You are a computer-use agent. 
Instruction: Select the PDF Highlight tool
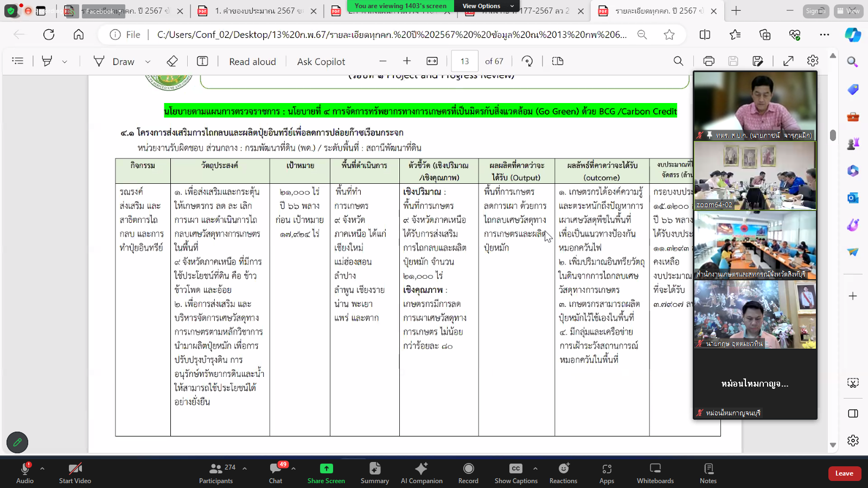click(x=47, y=61)
